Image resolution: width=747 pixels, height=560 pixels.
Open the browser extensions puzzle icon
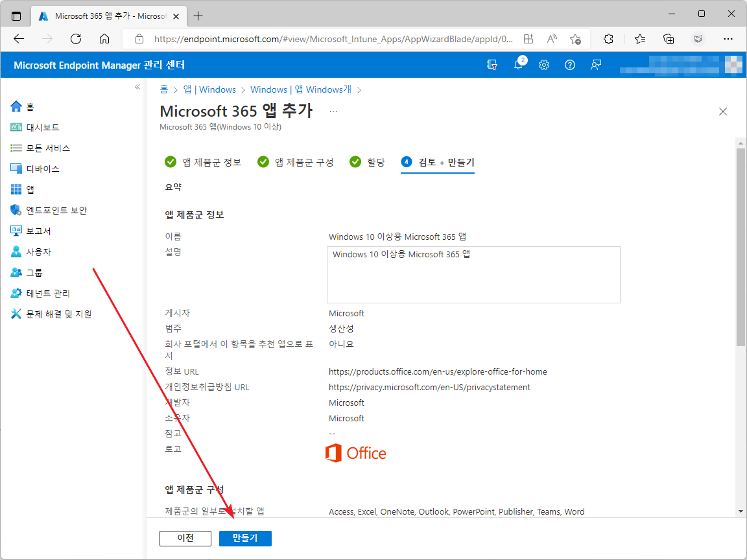[x=608, y=39]
